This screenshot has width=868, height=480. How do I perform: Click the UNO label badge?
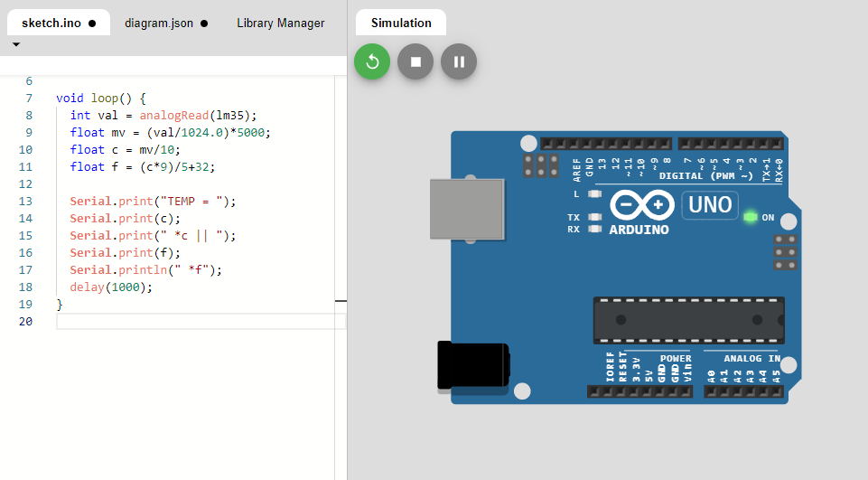point(710,205)
